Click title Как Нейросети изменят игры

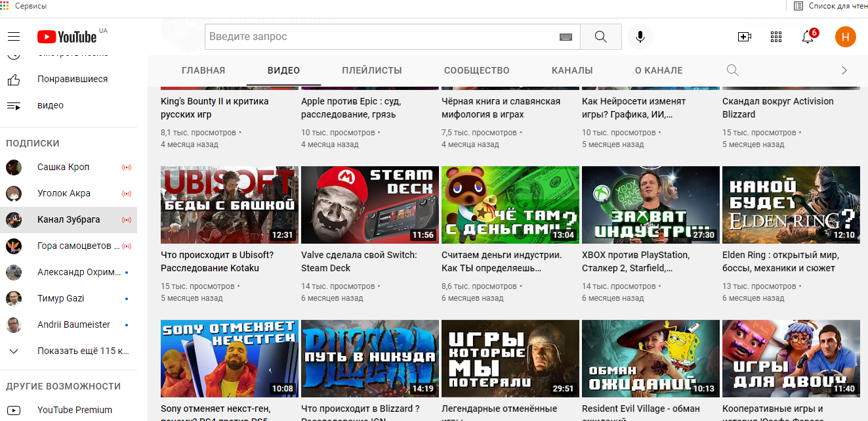tap(634, 108)
